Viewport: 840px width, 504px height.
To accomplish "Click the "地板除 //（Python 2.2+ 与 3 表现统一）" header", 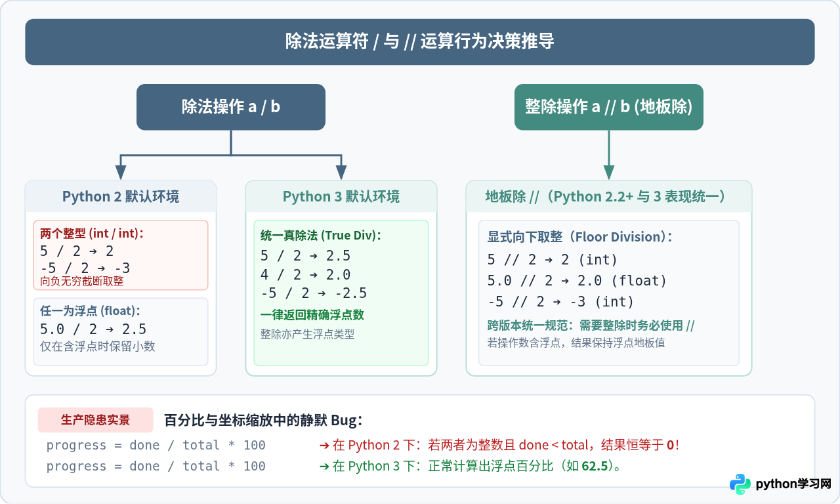I will pyautogui.click(x=609, y=196).
